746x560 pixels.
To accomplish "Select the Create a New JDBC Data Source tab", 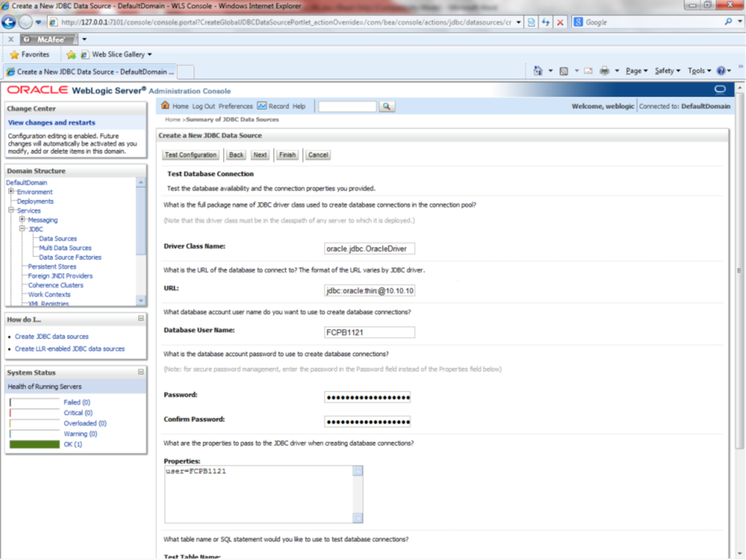I will (x=90, y=72).
